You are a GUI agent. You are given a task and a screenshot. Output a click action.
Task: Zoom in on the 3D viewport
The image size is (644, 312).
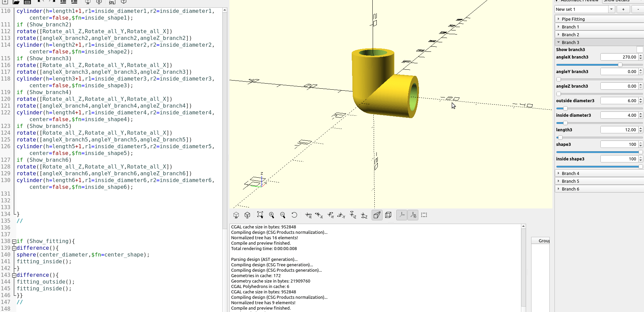click(x=272, y=215)
